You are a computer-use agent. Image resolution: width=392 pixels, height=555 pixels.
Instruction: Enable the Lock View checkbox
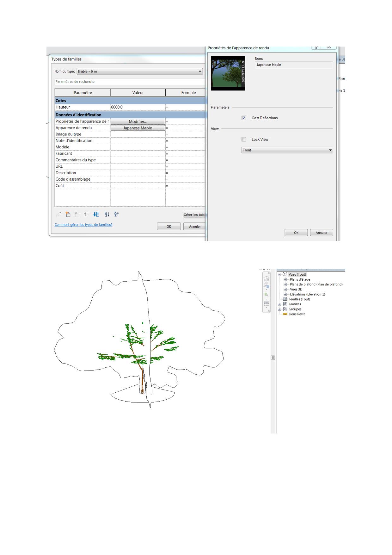coord(244,140)
